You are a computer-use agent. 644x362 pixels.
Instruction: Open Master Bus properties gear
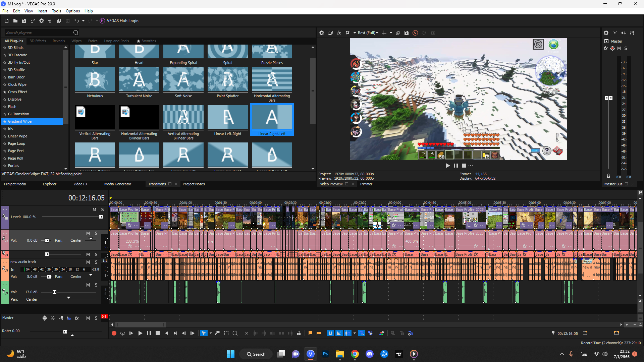click(x=606, y=33)
